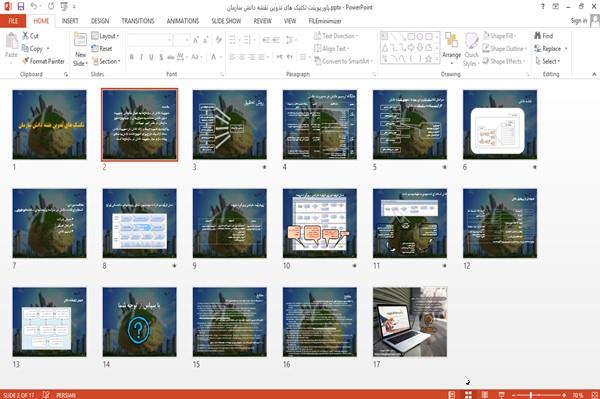Click the Copy icon
This screenshot has width=600, height=399.
(25, 49)
